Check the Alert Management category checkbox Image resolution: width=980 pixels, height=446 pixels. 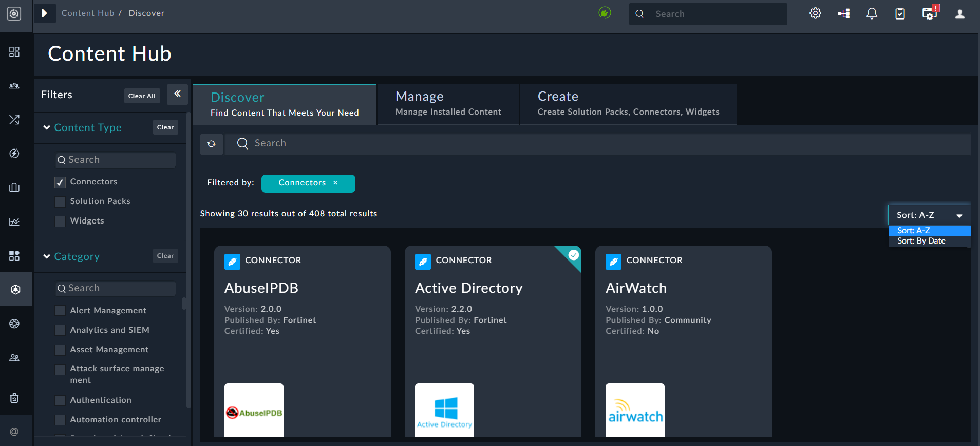[x=60, y=311]
